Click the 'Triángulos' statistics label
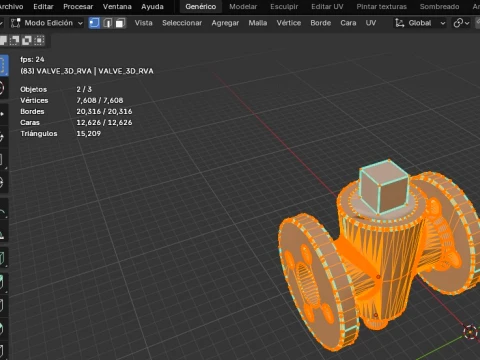 [39, 133]
